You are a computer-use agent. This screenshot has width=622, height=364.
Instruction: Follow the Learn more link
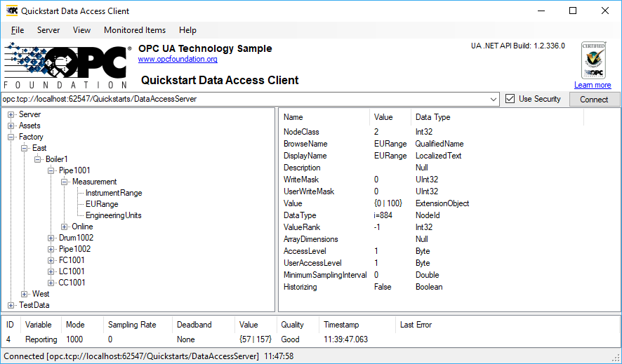click(x=593, y=85)
